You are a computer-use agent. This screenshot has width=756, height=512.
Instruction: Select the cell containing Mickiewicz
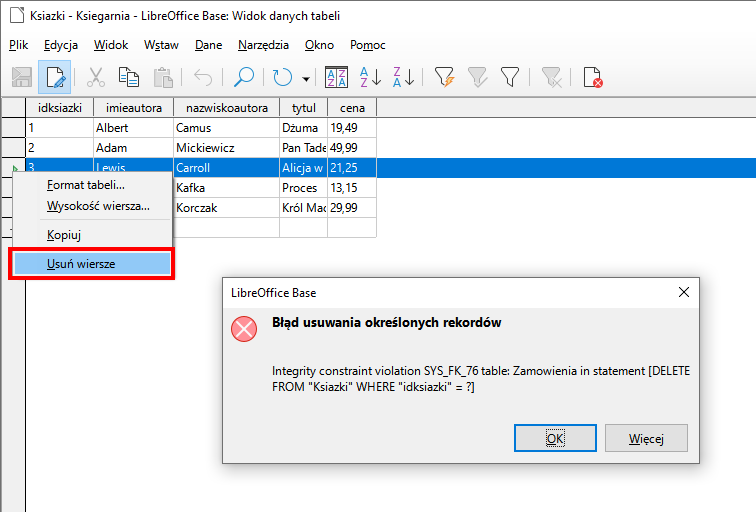[227, 148]
